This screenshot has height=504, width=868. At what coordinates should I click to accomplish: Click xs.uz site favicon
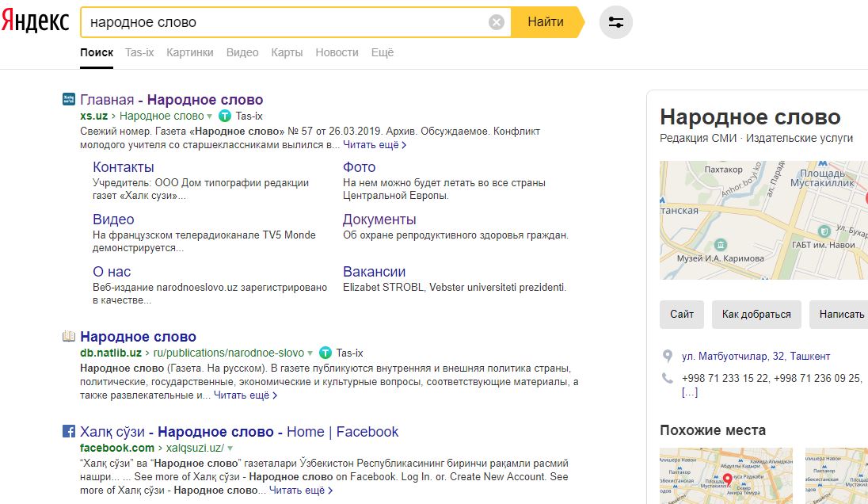click(69, 99)
